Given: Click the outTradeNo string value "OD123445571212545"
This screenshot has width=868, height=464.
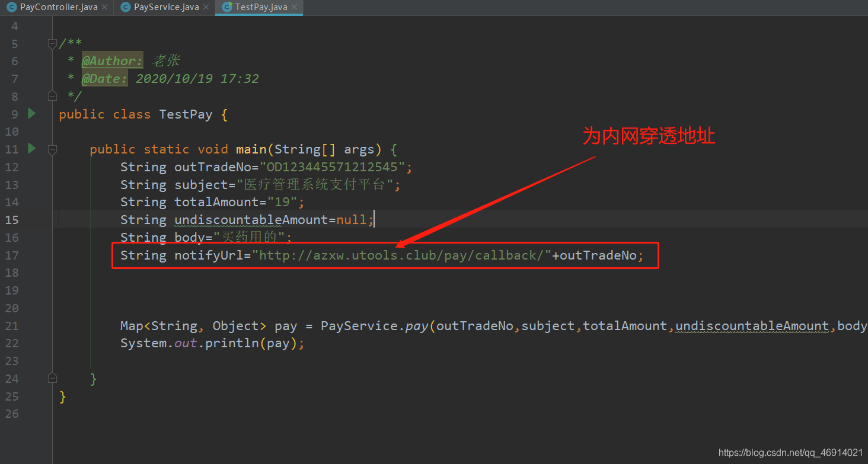Looking at the screenshot, I should (332, 167).
